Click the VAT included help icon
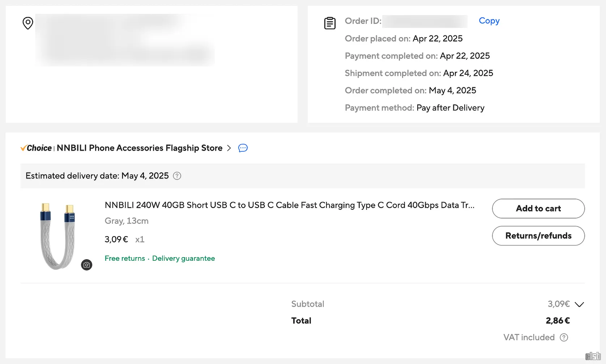This screenshot has width=606, height=364. pos(564,337)
